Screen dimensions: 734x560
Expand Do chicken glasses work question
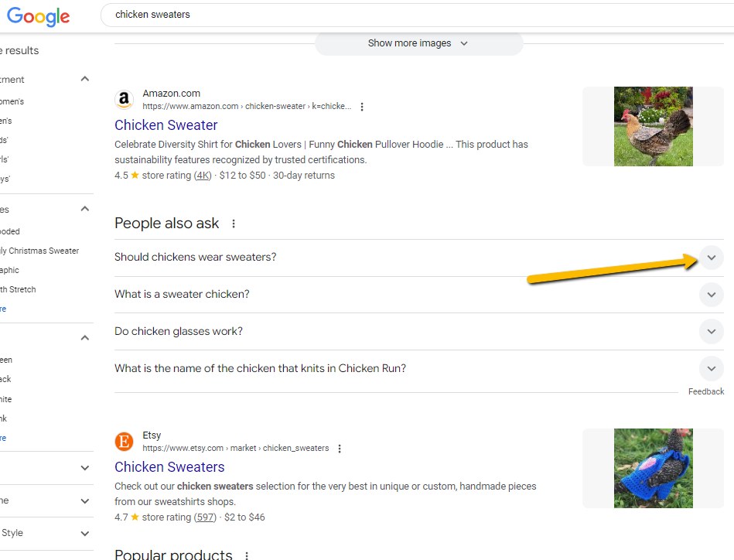point(711,332)
